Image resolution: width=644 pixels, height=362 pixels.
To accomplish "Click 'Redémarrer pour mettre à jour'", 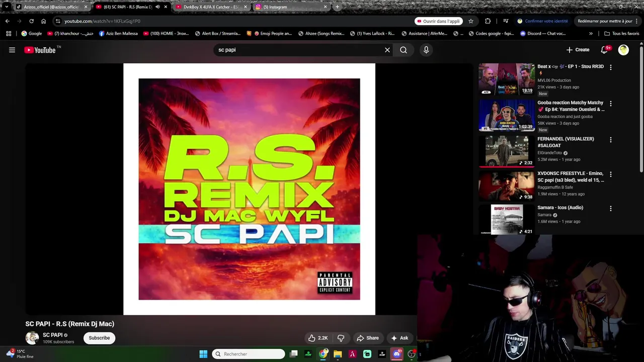I will coord(608,21).
